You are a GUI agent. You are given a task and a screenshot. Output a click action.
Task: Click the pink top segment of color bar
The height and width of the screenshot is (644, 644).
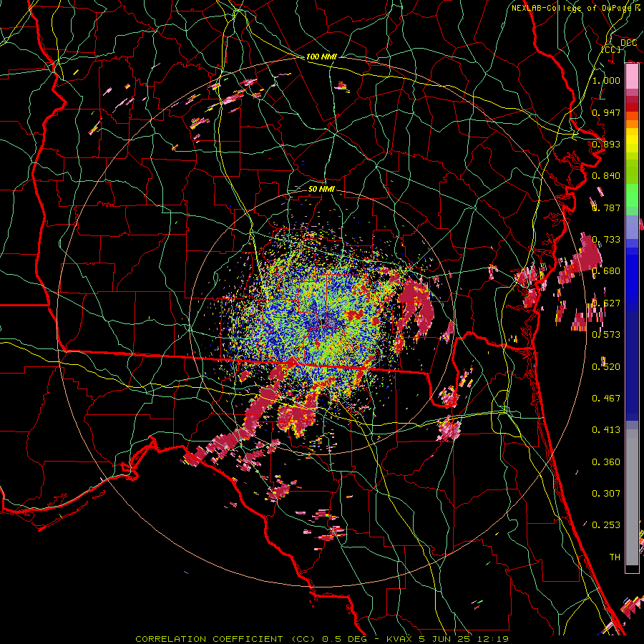tap(632, 77)
